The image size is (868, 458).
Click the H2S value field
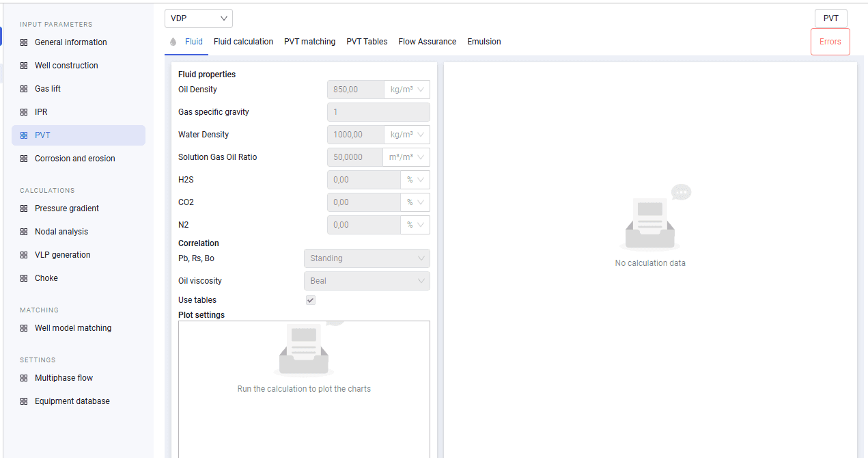pyautogui.click(x=364, y=180)
